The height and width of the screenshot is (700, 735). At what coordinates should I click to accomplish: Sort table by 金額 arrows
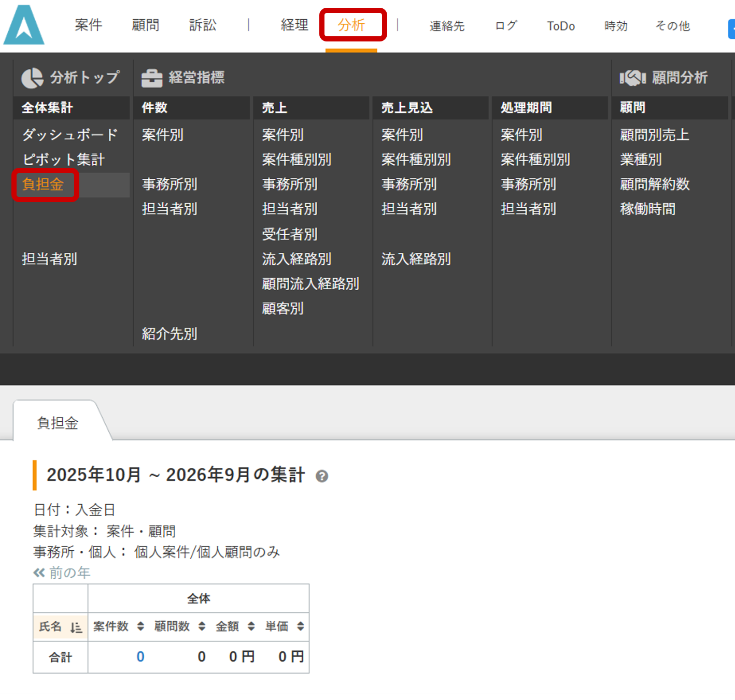251,626
